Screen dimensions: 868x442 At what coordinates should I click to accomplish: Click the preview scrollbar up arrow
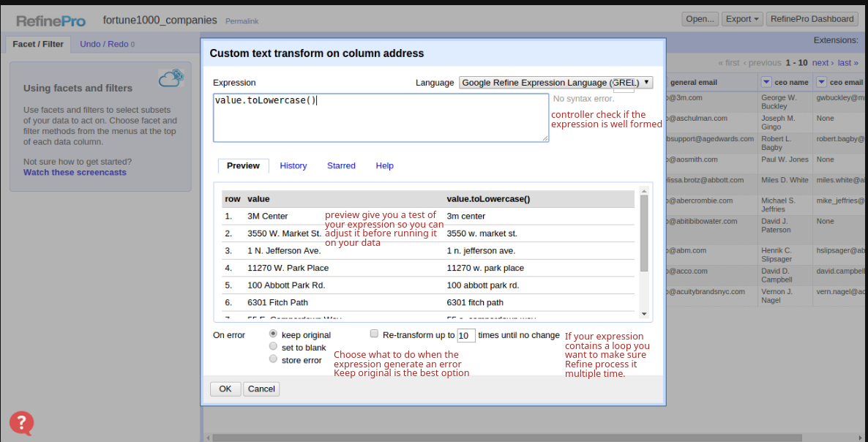click(x=644, y=191)
